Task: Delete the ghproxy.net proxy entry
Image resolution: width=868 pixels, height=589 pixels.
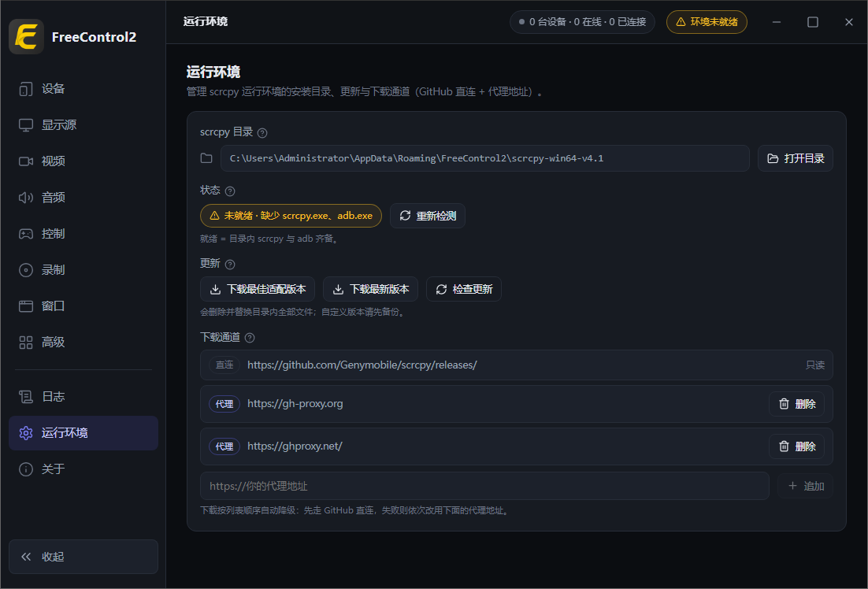Action: (x=796, y=446)
